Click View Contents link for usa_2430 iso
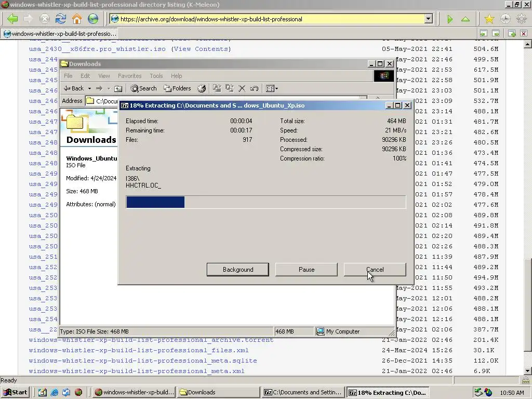The image size is (532, 399). click(201, 49)
